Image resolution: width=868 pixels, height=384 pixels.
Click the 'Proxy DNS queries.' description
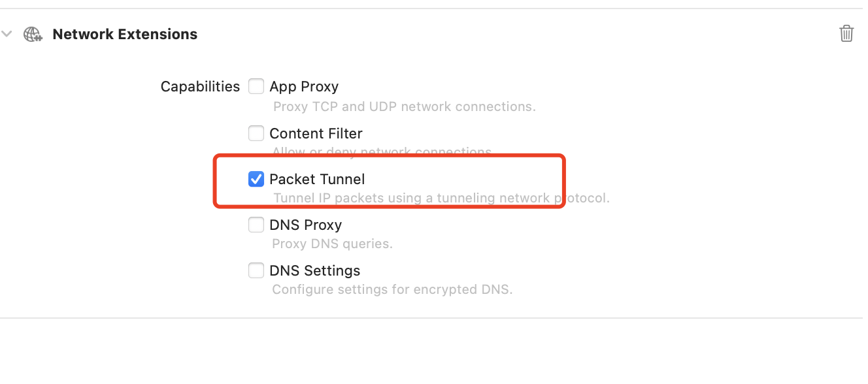point(332,244)
